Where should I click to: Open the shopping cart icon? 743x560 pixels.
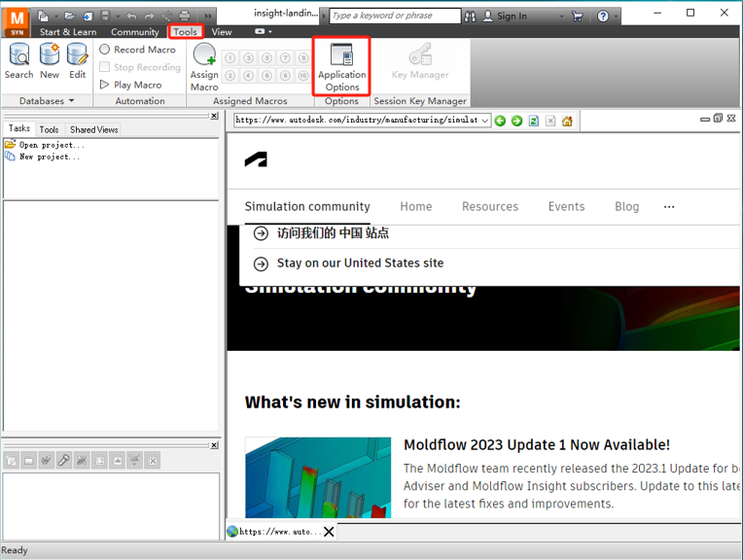coord(577,17)
